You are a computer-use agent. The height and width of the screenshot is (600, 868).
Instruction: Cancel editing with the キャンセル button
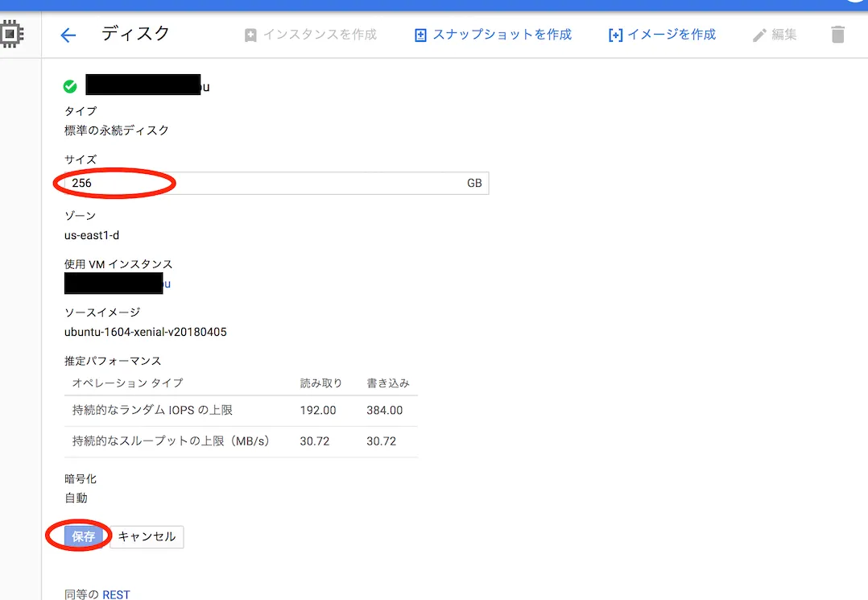point(147,537)
